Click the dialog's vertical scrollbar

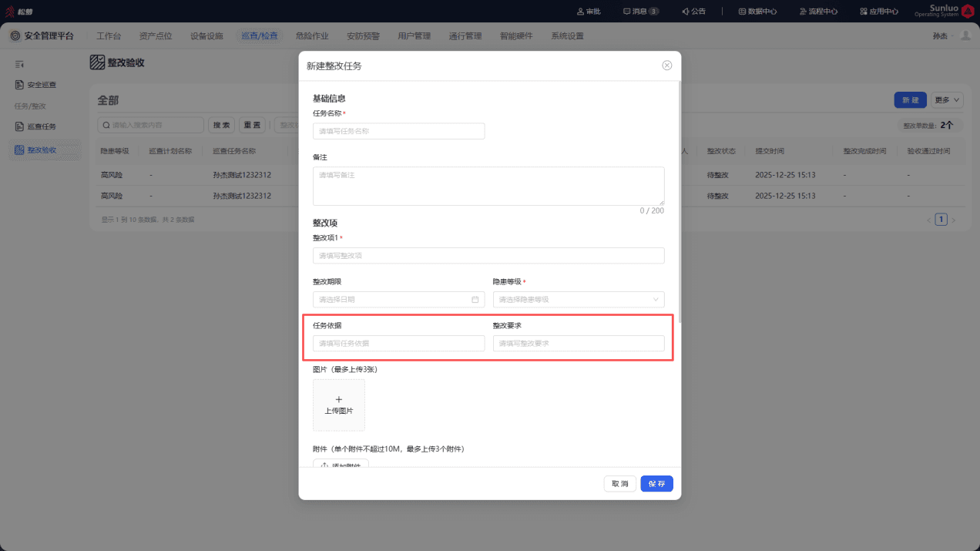(679, 200)
